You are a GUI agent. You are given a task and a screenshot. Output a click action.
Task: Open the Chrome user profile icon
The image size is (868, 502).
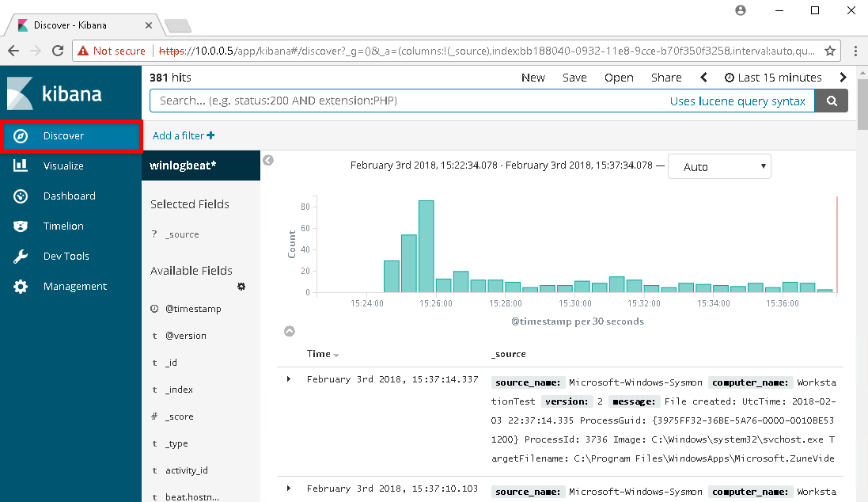click(x=741, y=10)
